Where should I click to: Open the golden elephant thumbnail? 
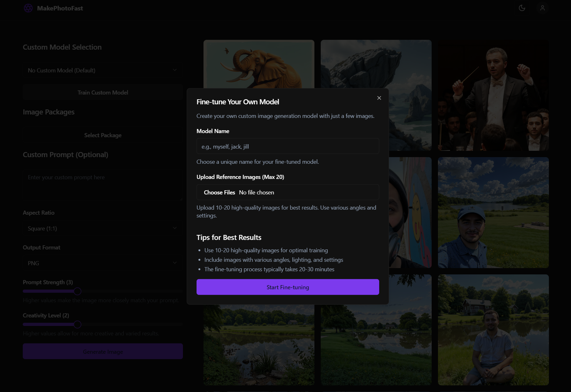(259, 64)
